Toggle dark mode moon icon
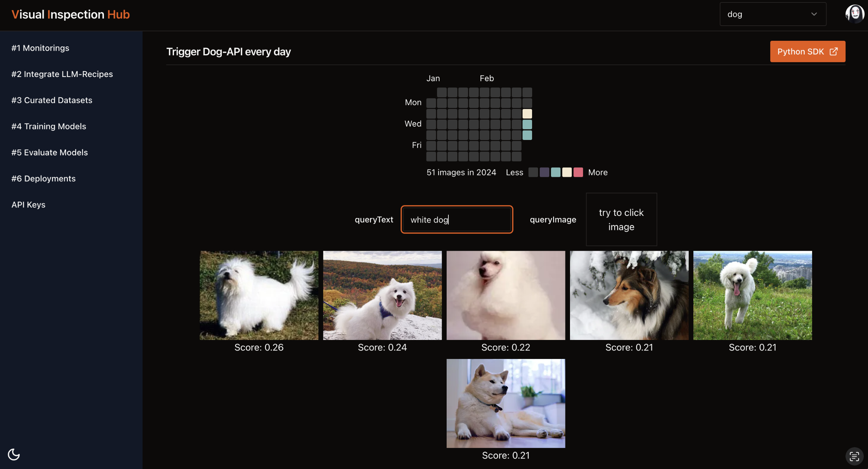 pos(14,454)
